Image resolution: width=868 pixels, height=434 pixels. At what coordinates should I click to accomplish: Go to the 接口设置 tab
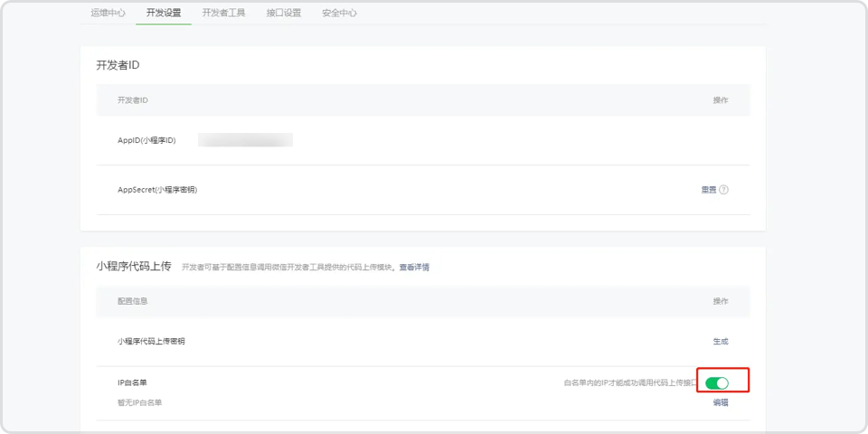tap(284, 14)
